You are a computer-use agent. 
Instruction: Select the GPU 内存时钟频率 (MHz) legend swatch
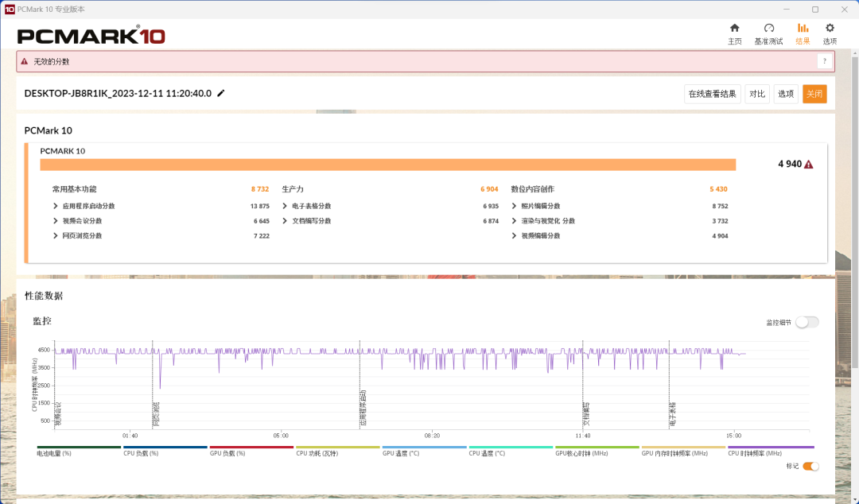point(683,447)
